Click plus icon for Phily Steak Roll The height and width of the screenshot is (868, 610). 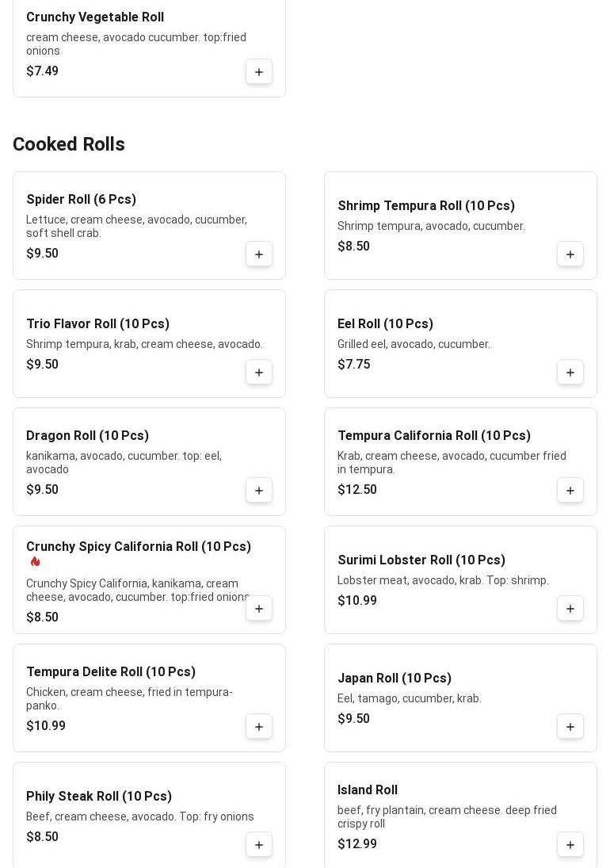tap(259, 845)
